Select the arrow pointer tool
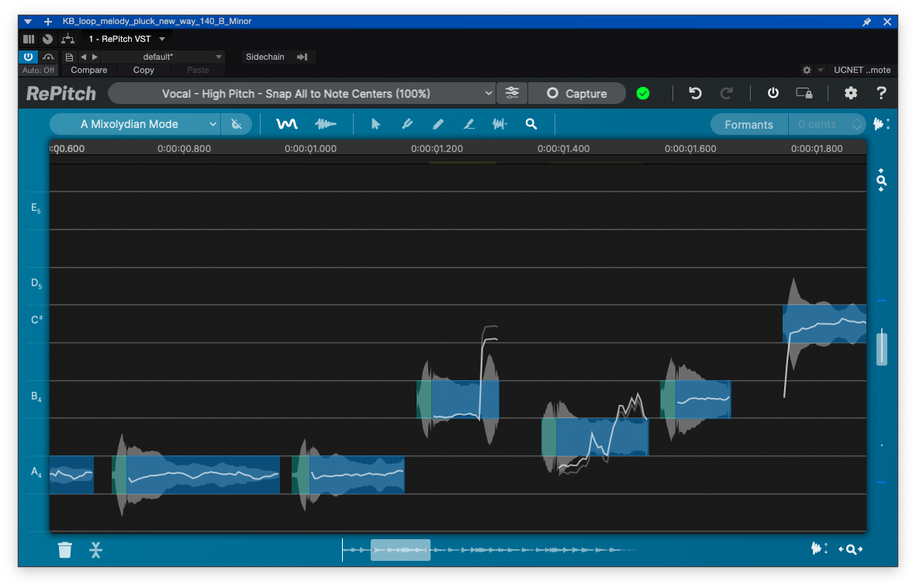This screenshot has height=588, width=916. pyautogui.click(x=375, y=124)
